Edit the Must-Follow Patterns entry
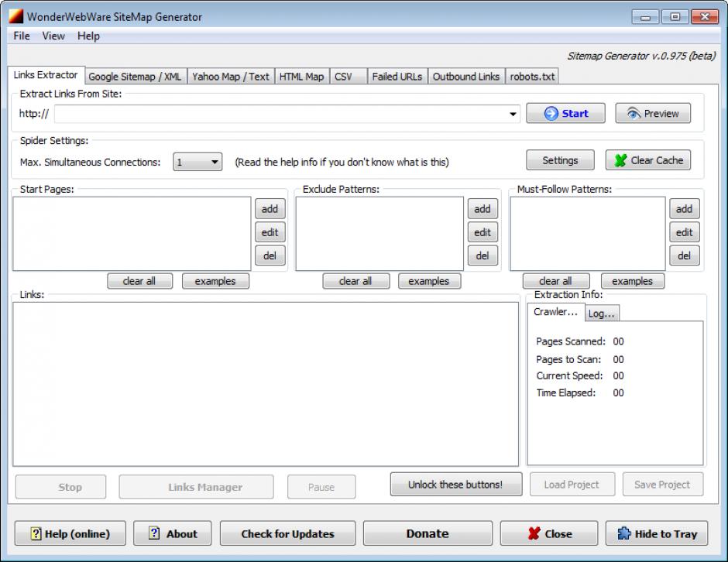Screen dimensions: 728x562 [x=685, y=232]
